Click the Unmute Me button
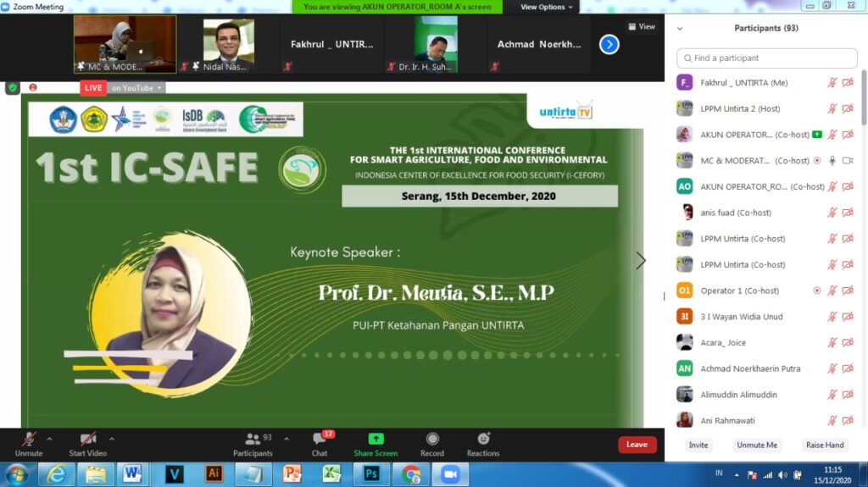The image size is (868, 487). (757, 445)
